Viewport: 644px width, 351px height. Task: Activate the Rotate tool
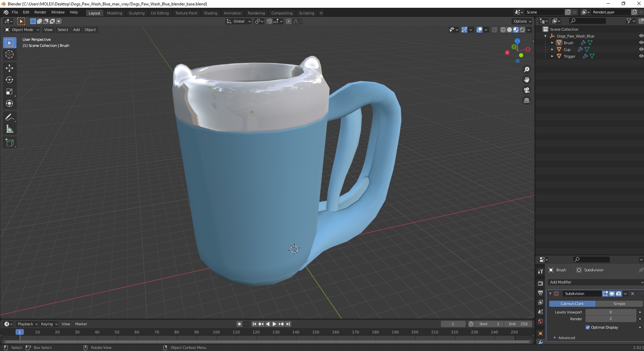9,80
